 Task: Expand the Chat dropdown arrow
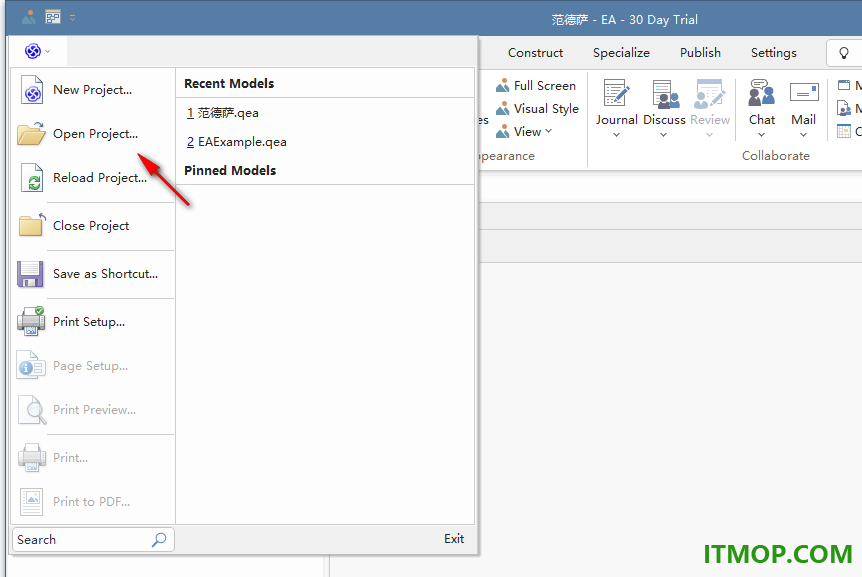(761, 135)
